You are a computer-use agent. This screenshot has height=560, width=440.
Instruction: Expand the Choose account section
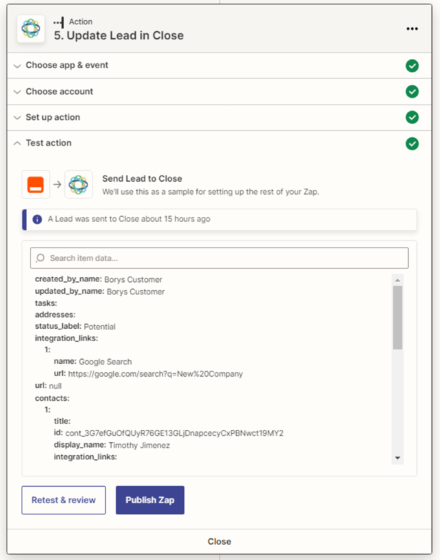coord(219,92)
